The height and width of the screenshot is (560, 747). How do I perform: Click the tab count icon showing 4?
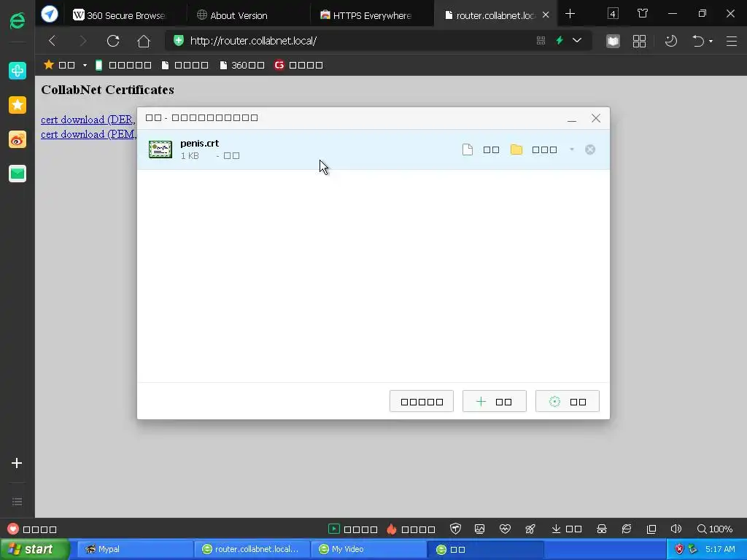click(613, 13)
